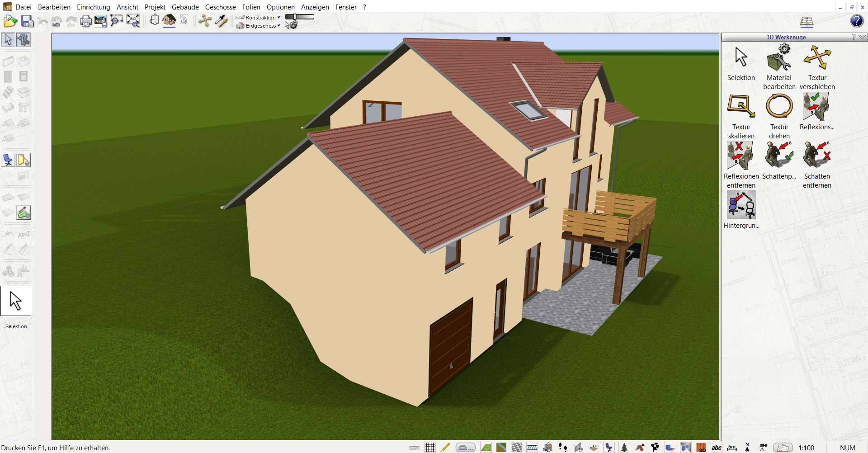The height and width of the screenshot is (453, 868).
Task: Open the Einrichtung menu
Action: tap(94, 7)
